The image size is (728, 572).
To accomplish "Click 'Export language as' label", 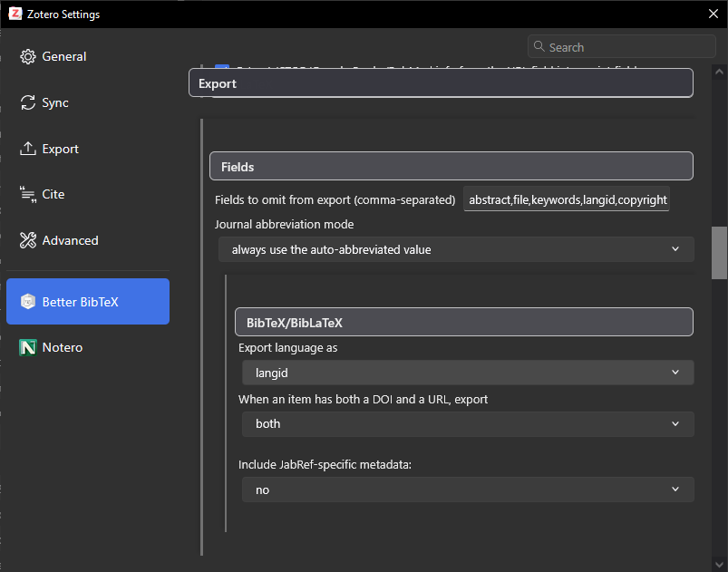I will [x=288, y=348].
